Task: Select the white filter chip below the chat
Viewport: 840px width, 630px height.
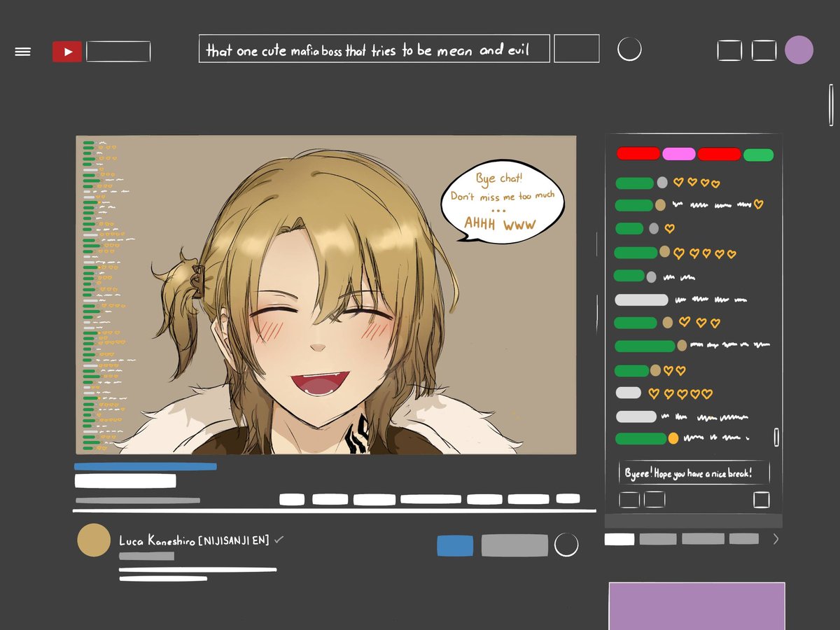Action: (x=619, y=539)
